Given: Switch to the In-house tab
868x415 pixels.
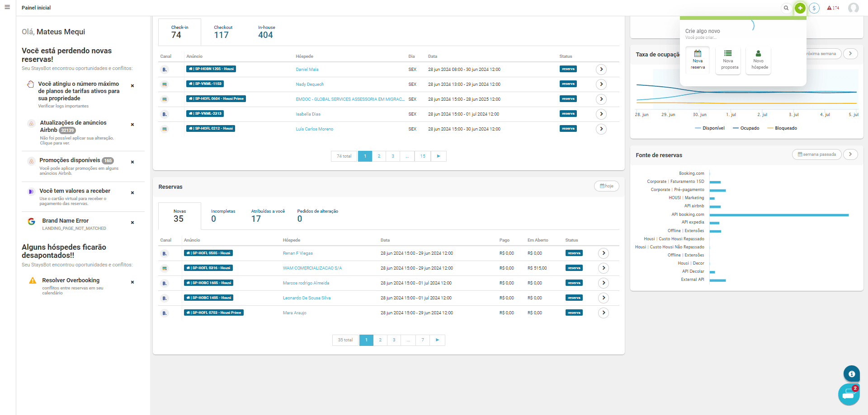Looking at the screenshot, I should (266, 32).
